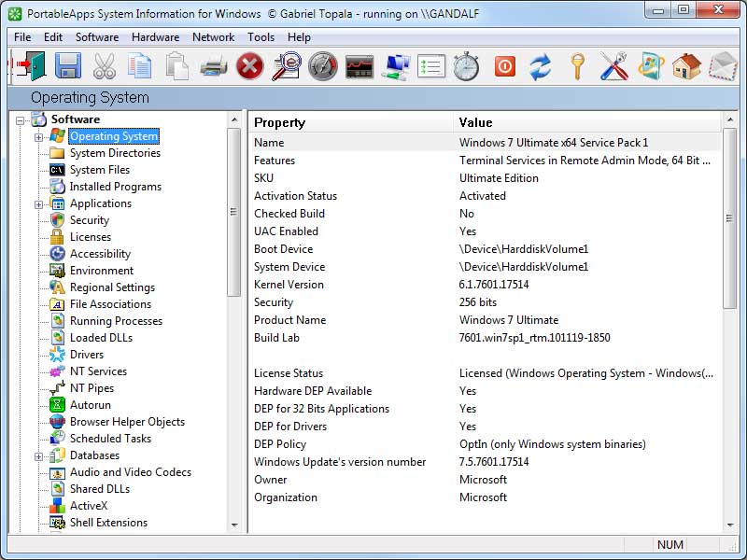Open the stopwatch icon in toolbar

(466, 66)
